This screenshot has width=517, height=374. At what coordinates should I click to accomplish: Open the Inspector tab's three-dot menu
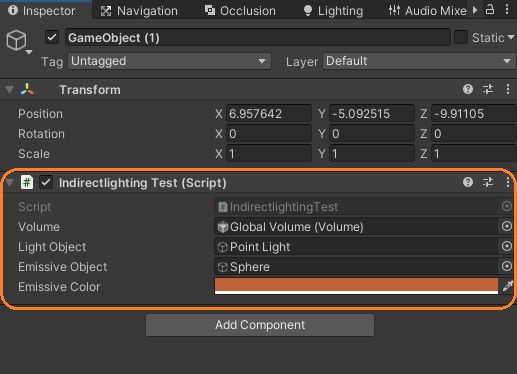pyautogui.click(x=507, y=9)
